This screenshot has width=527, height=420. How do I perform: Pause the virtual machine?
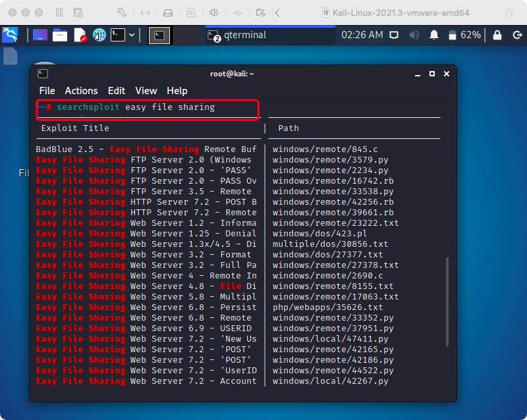tap(59, 13)
